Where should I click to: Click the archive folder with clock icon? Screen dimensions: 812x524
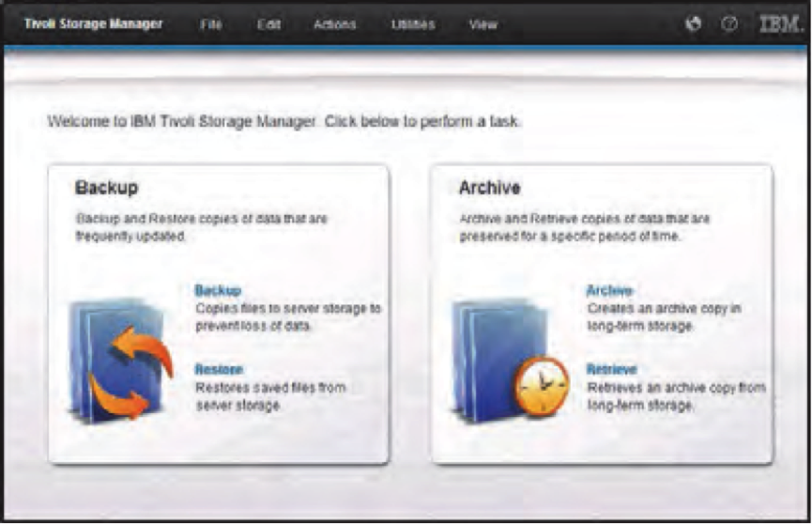pyautogui.click(x=510, y=361)
